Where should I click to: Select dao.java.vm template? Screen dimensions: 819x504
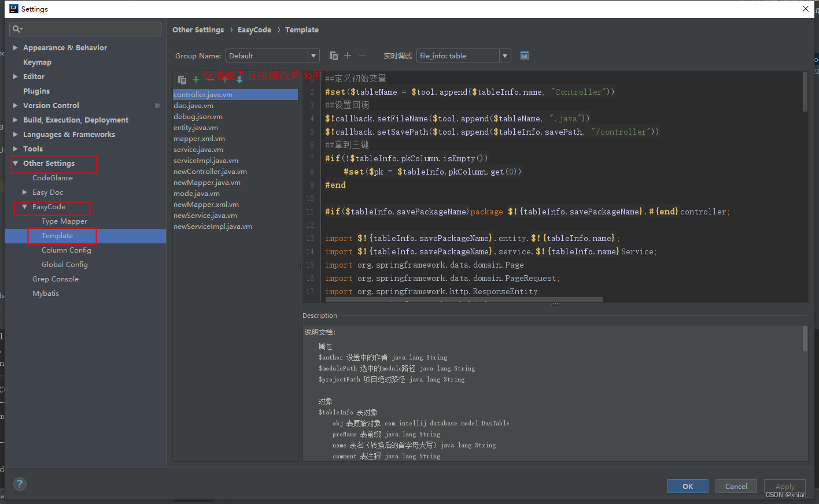pyautogui.click(x=235, y=105)
